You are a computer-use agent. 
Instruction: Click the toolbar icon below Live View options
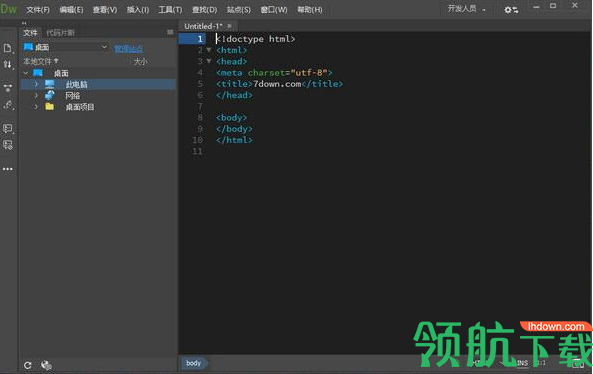click(x=8, y=105)
